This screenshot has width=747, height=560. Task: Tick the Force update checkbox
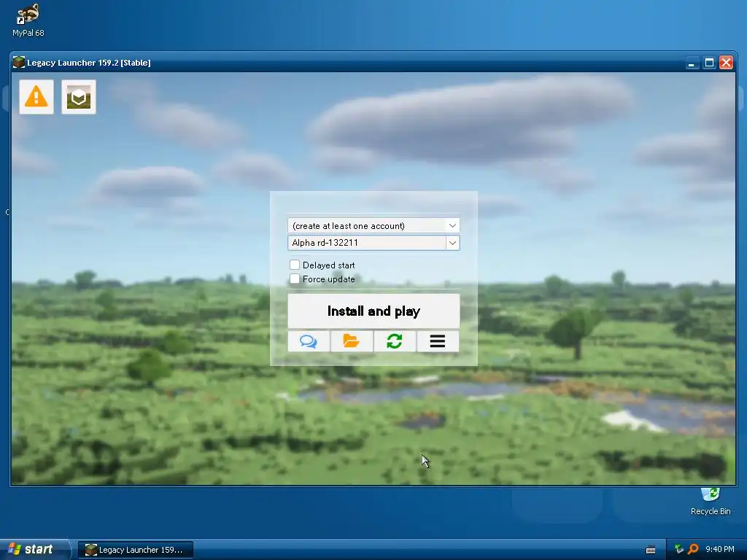295,279
